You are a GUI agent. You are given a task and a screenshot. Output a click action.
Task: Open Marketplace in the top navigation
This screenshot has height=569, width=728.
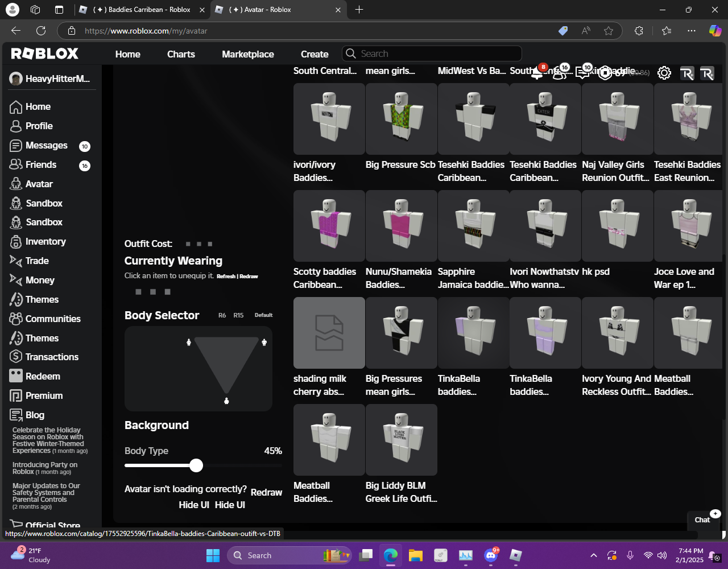248,54
